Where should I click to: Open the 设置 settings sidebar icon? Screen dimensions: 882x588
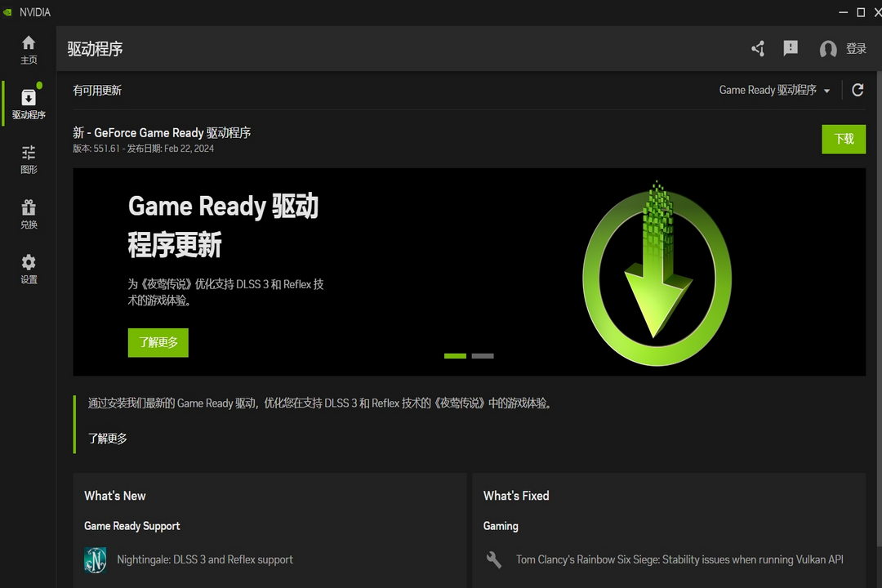point(29,269)
